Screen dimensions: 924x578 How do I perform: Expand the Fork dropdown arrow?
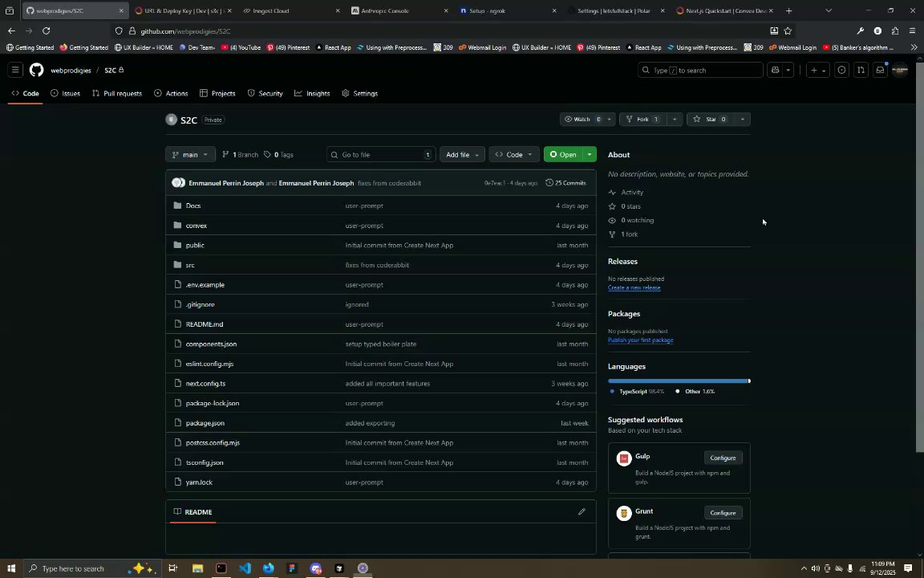pyautogui.click(x=675, y=119)
